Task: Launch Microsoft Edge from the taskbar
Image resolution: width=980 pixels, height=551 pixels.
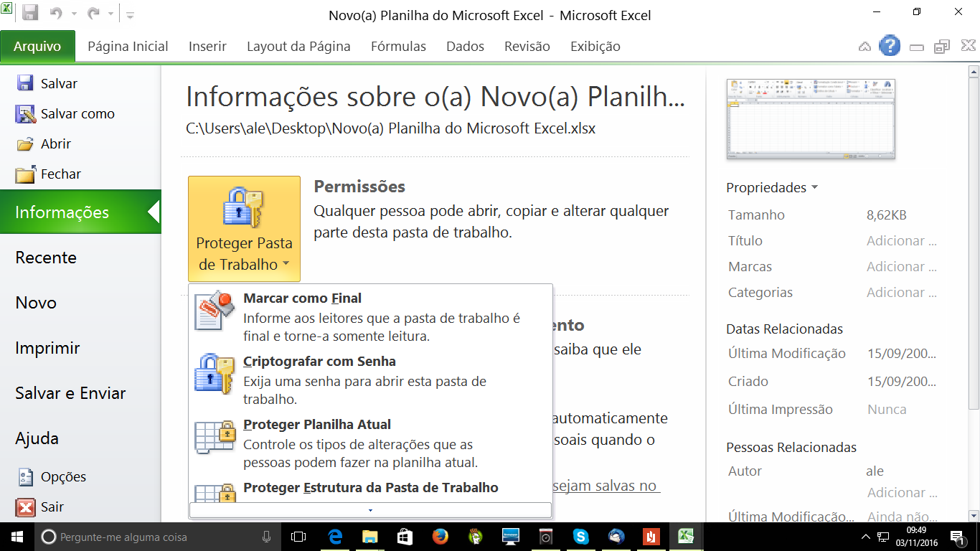Action: pos(334,537)
